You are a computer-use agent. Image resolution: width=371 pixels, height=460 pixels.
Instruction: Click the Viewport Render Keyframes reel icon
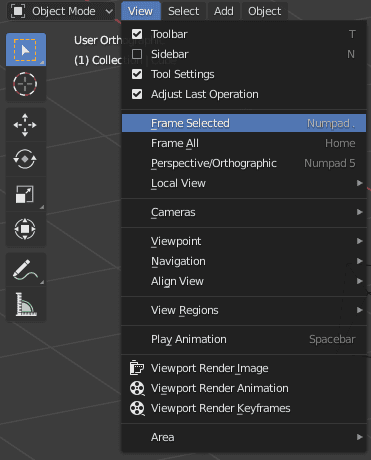click(137, 408)
